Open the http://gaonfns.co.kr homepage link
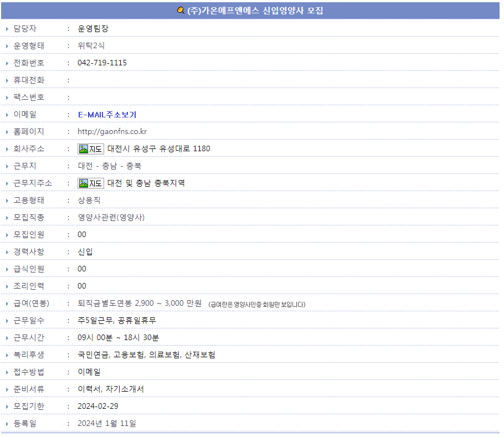Image resolution: width=504 pixels, height=437 pixels. click(112, 131)
